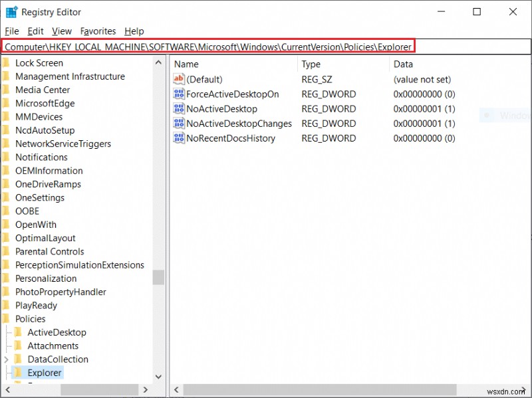The width and height of the screenshot is (532, 398).
Task: Click the REG_SZ string icon beside (Default)
Action: [x=178, y=79]
